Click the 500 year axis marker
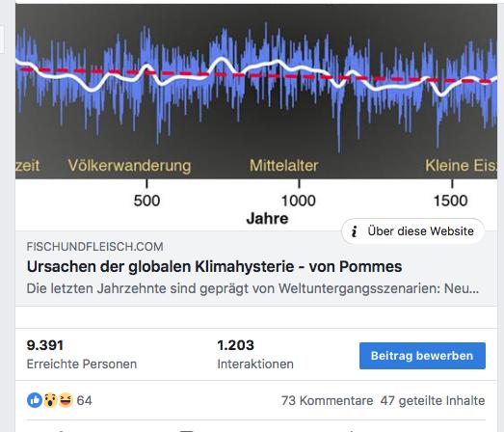 pyautogui.click(x=146, y=201)
